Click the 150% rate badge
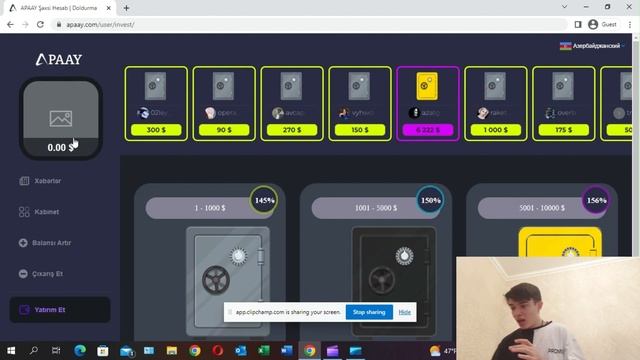 tap(430, 200)
